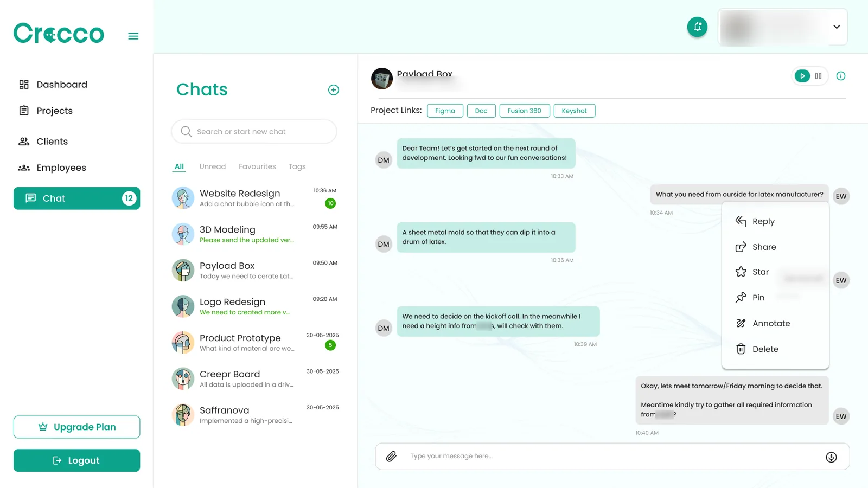Open the Saffranova chat
Screen dimensions: 868x488
pos(255,415)
